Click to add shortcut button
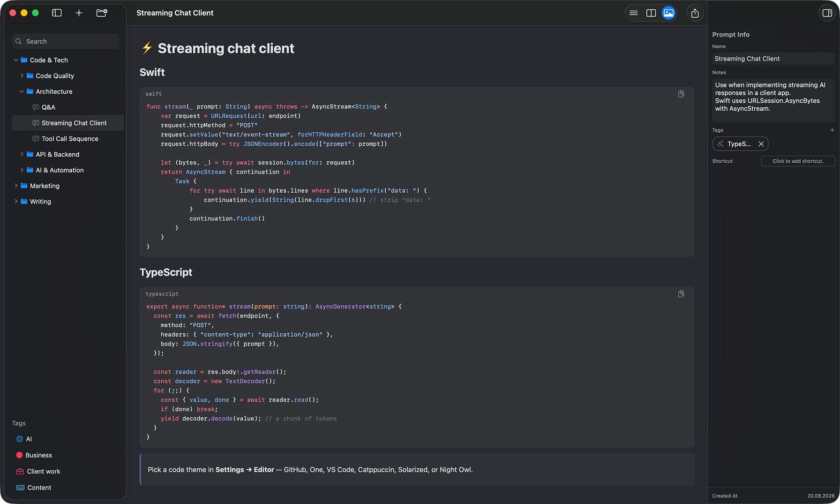Screen dimensions: 840x504 [798, 161]
